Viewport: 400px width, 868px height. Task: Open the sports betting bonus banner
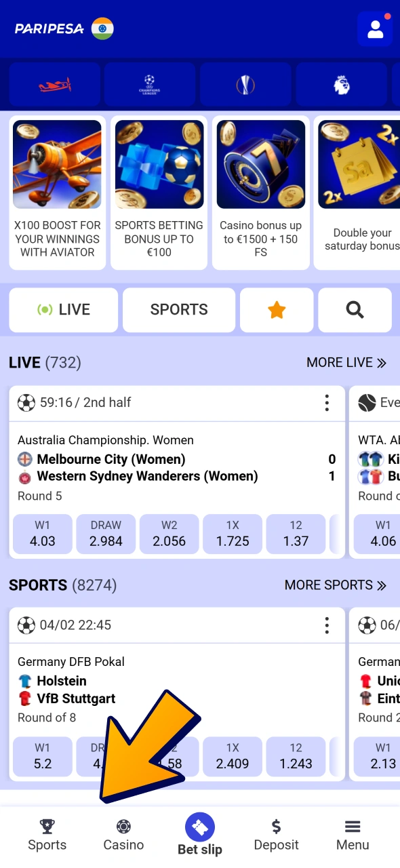[159, 192]
